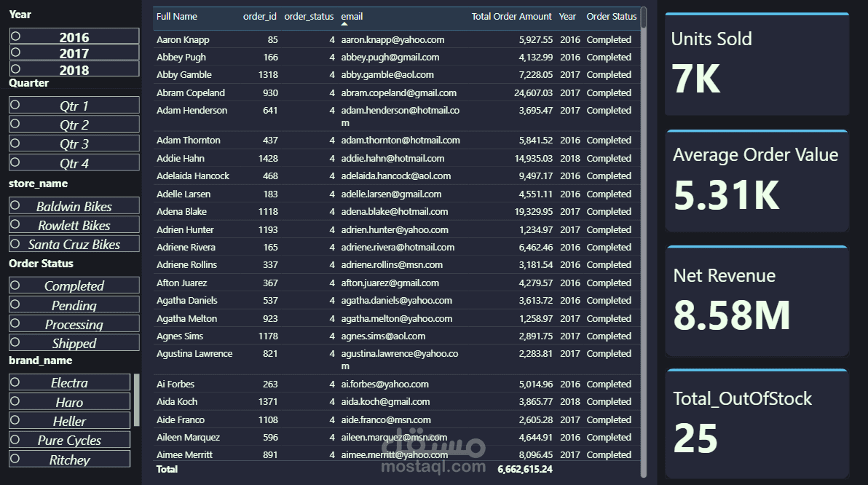868x485 pixels.
Task: Select the 2018 year slicer option
Action: (74, 68)
